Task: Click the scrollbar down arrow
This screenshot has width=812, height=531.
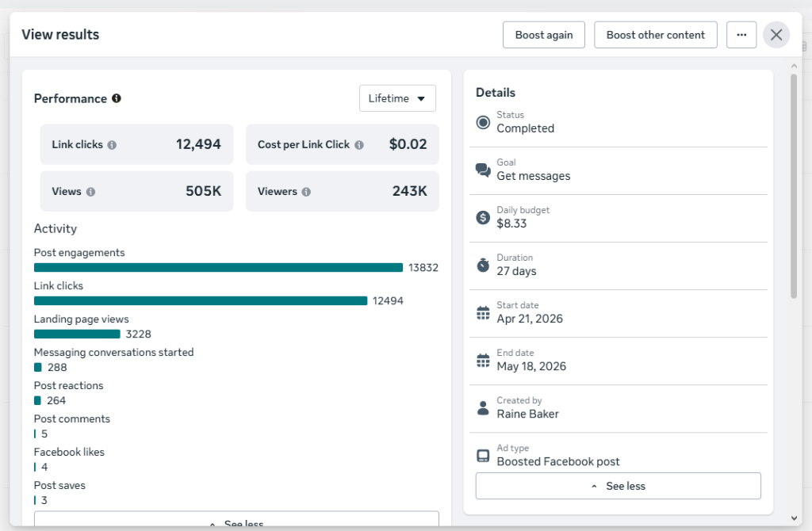Action: 794,518
